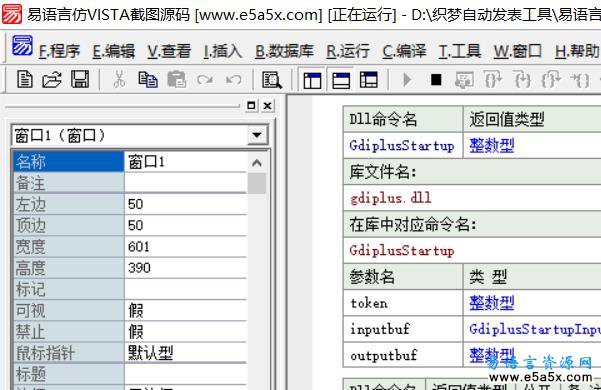Click the property list scrollbar thumb
The height and width of the screenshot is (390, 601).
pos(257,183)
